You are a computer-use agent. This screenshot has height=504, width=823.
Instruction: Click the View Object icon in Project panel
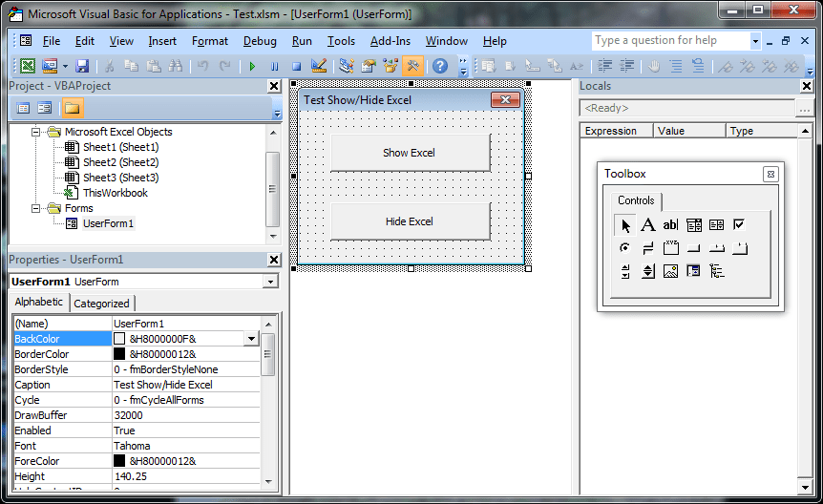(45, 108)
